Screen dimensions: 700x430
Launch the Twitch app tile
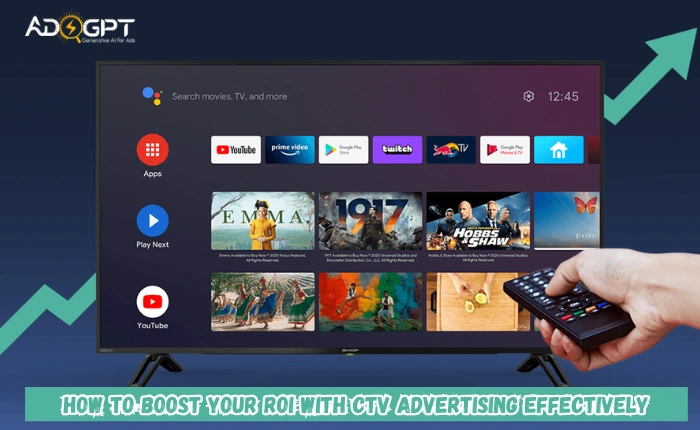click(397, 150)
